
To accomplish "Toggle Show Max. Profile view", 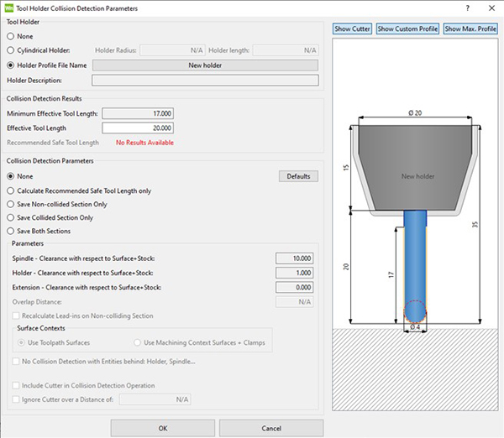I will (x=470, y=29).
